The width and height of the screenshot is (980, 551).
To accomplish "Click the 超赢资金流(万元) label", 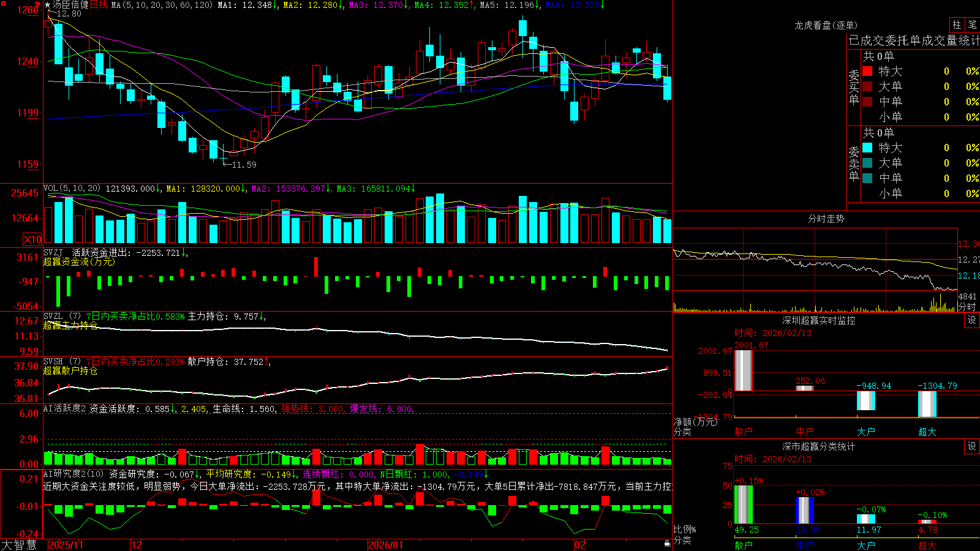I will 79,261.
